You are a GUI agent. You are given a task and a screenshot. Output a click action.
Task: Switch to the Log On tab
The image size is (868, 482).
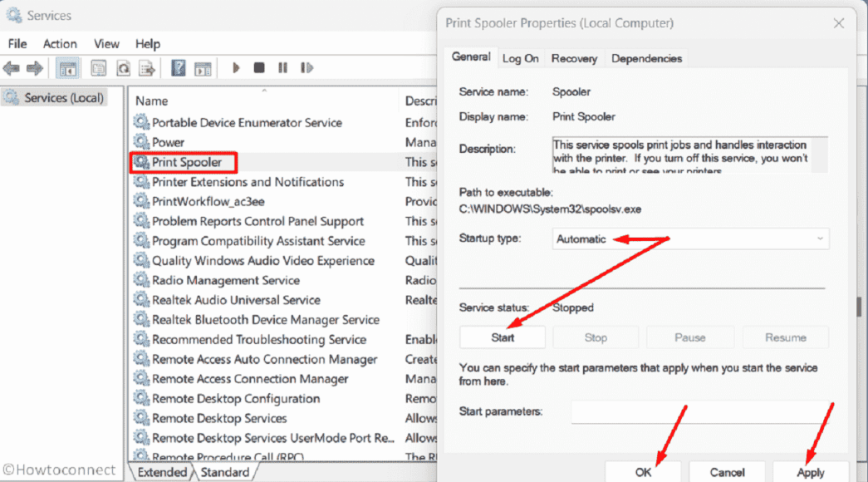520,59
